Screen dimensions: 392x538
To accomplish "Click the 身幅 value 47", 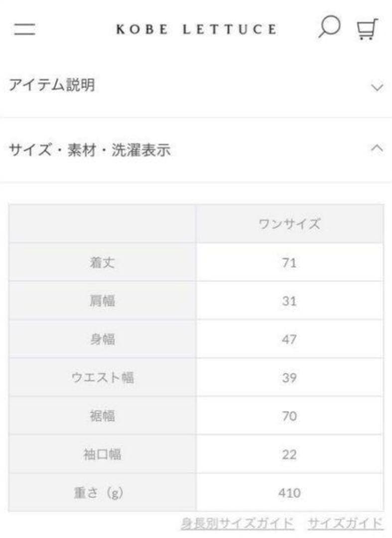I will point(289,339).
